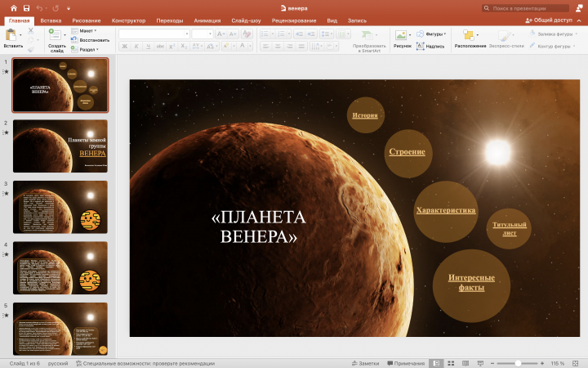Open the Конструктор ribbon tab

click(x=128, y=19)
